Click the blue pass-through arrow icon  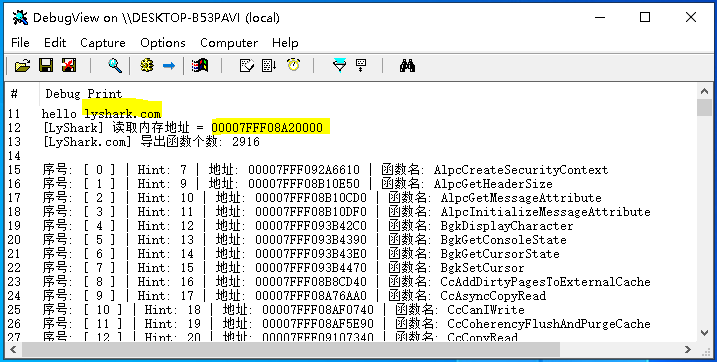point(169,66)
